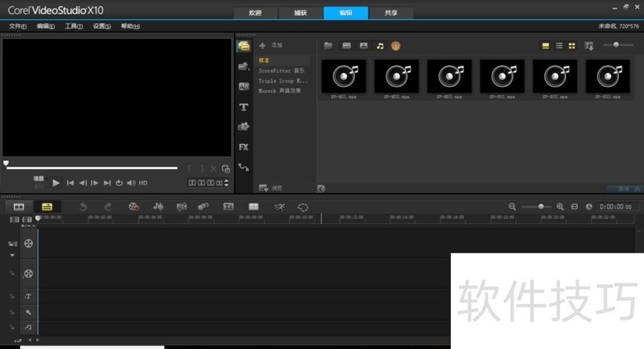Open the Title (T) library panel
644x349 pixels.
point(243,107)
